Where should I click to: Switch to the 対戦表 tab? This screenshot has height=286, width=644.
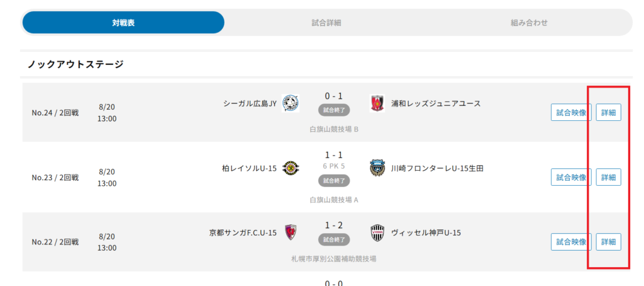pos(123,23)
